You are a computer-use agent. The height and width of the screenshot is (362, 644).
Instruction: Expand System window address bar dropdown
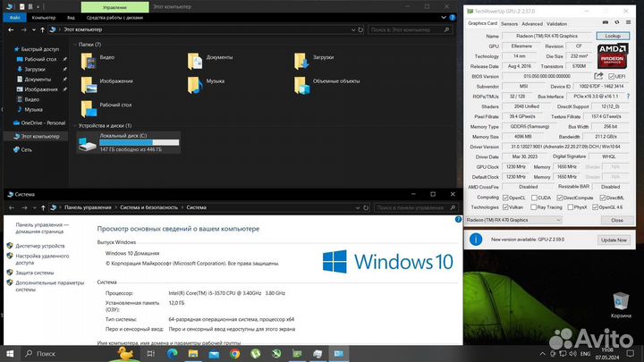[358, 207]
